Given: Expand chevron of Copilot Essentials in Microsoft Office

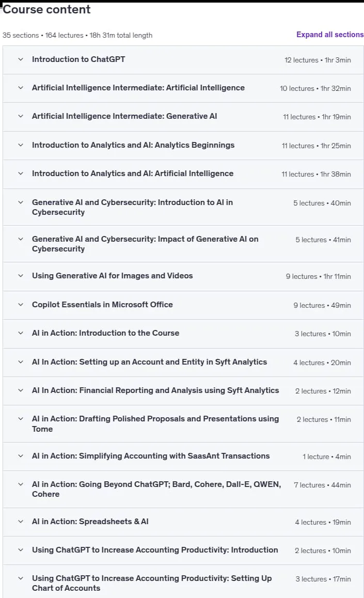Looking at the screenshot, I should pos(21,305).
